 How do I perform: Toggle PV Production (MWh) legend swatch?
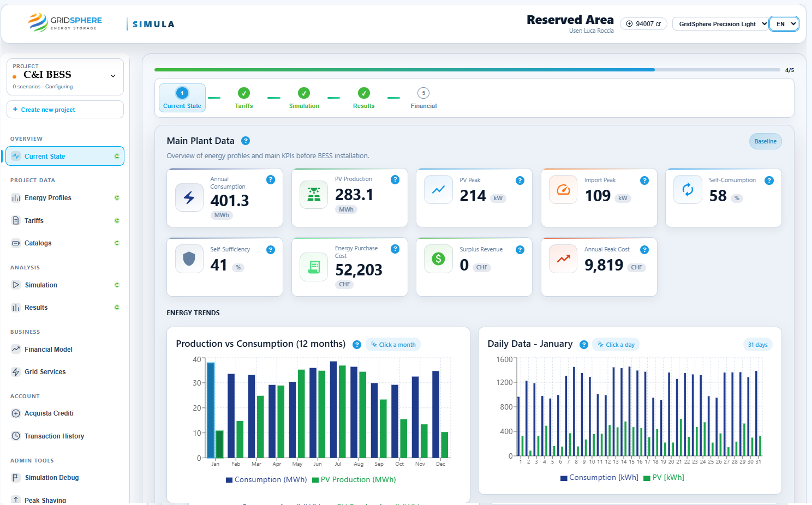315,480
